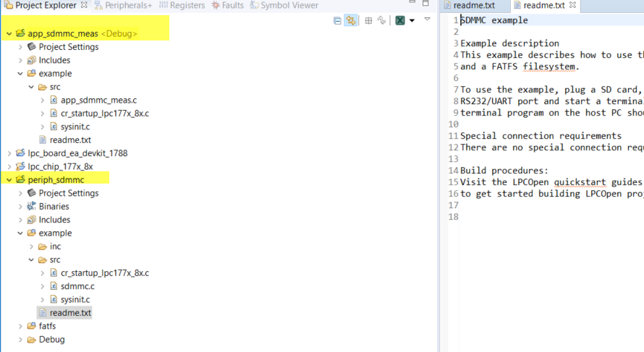644x352 pixels.
Task: Minimize the Project Explorer panel
Action: click(412, 2)
